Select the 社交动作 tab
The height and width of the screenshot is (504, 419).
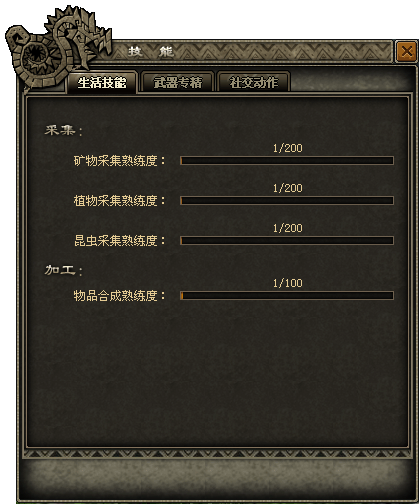tap(253, 82)
